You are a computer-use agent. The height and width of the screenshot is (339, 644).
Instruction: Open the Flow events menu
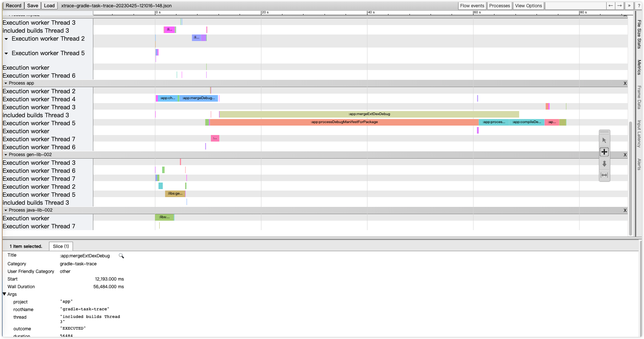472,5
